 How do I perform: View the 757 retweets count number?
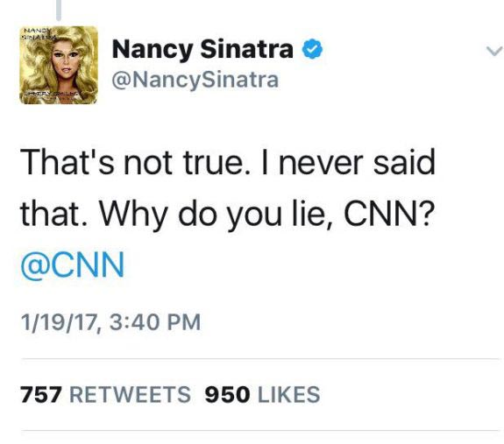tap(41, 394)
